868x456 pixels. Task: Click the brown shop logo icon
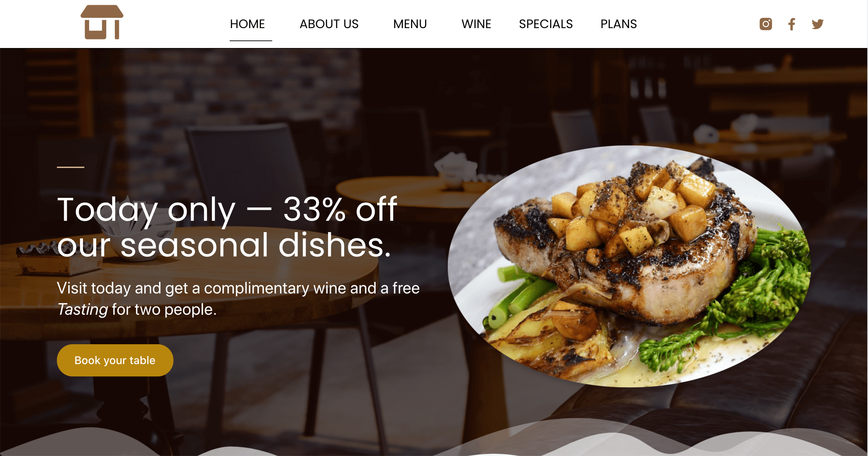pos(102,22)
